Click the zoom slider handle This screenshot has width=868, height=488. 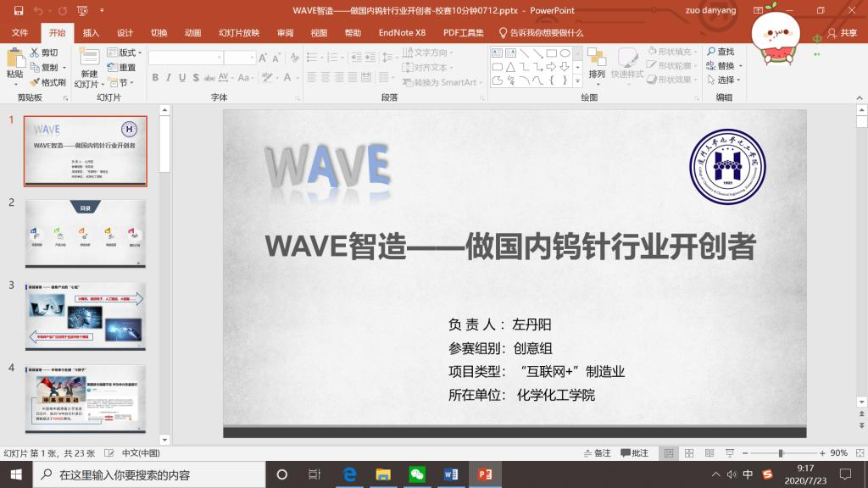[781, 453]
